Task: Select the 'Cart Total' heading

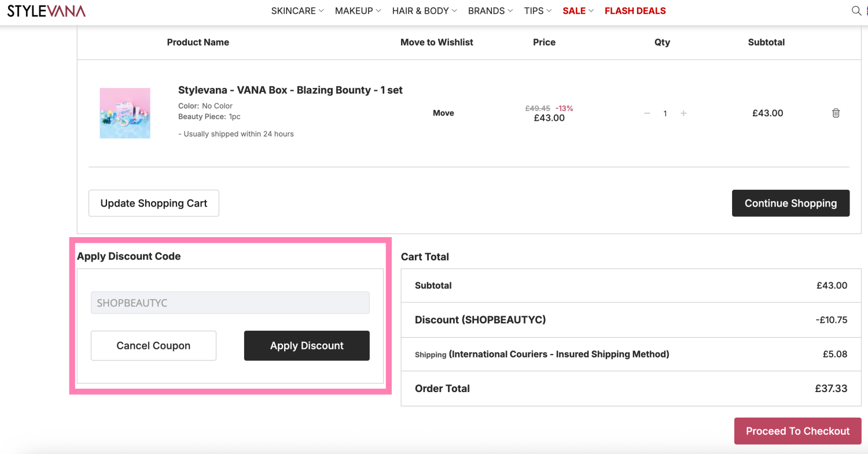Action: tap(425, 257)
